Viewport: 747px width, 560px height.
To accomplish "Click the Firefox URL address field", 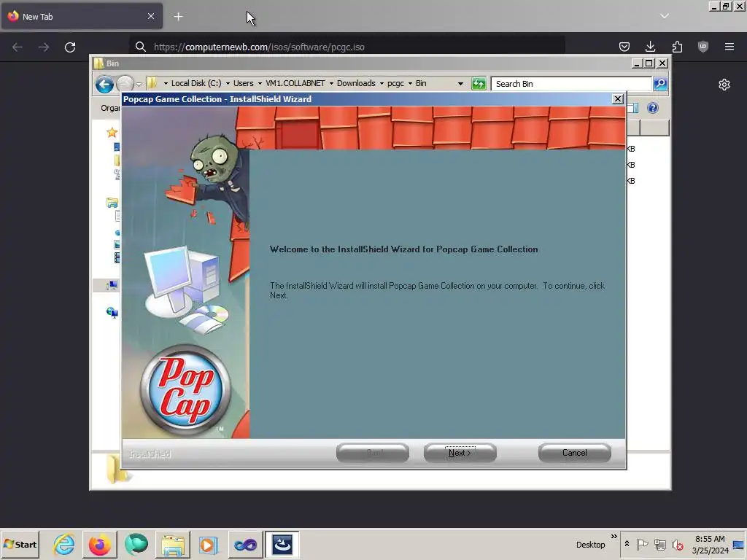I will [x=347, y=47].
